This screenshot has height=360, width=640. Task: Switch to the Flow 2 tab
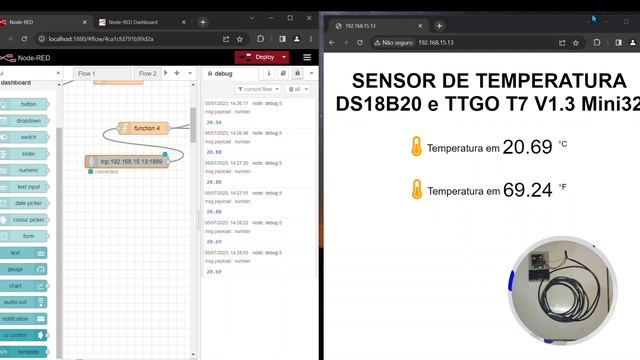coord(147,73)
